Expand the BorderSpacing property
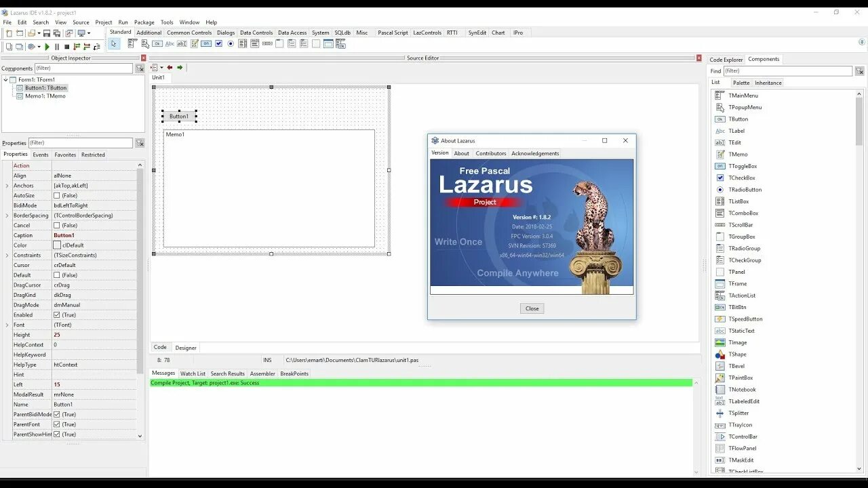 7,216
